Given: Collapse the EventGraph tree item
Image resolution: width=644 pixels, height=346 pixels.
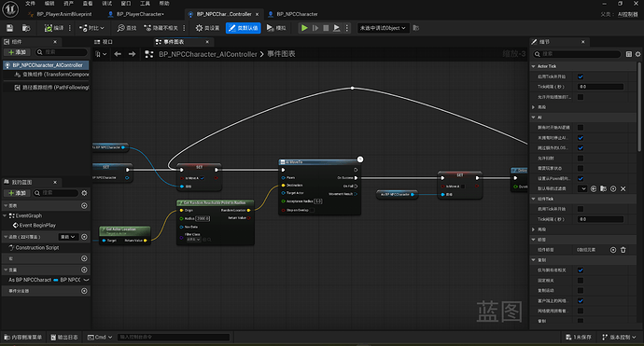Looking at the screenshot, I should coord(5,215).
